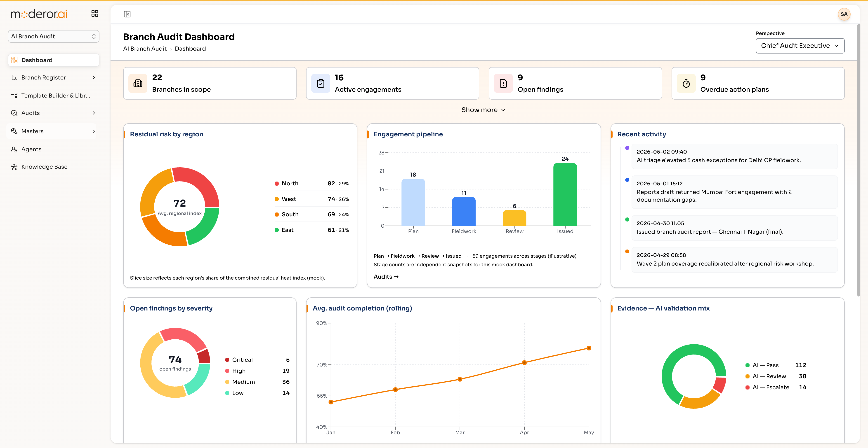868x448 pixels.
Task: Click the Knowledge Base network icon
Action: (x=14, y=167)
